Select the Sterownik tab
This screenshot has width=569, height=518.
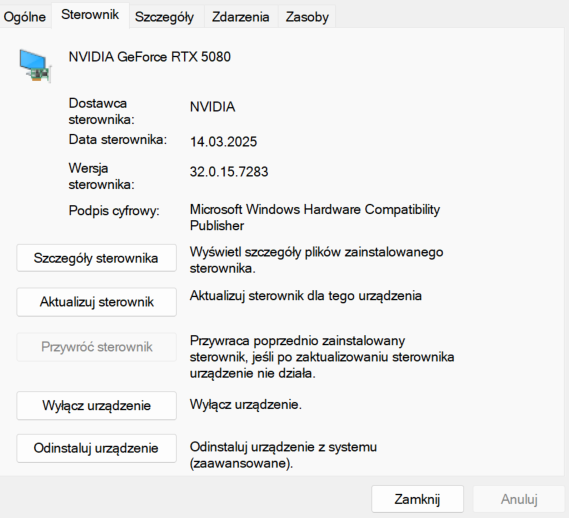[90, 15]
